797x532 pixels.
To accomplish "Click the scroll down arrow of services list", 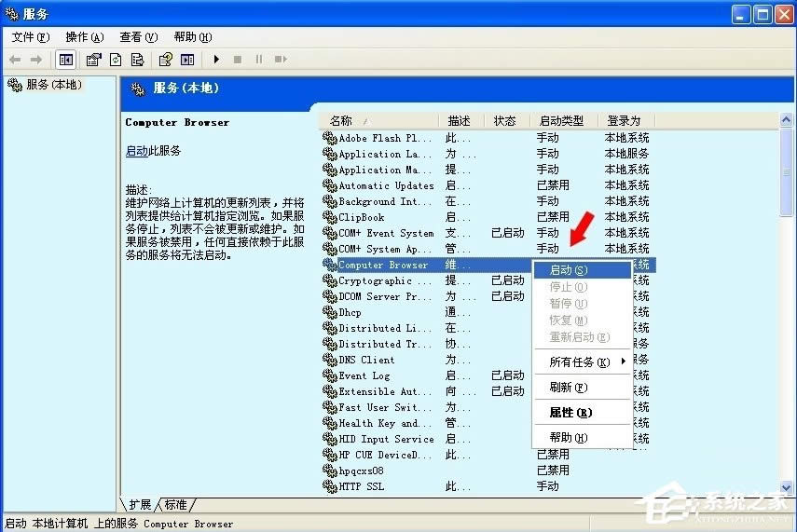I will coord(787,486).
